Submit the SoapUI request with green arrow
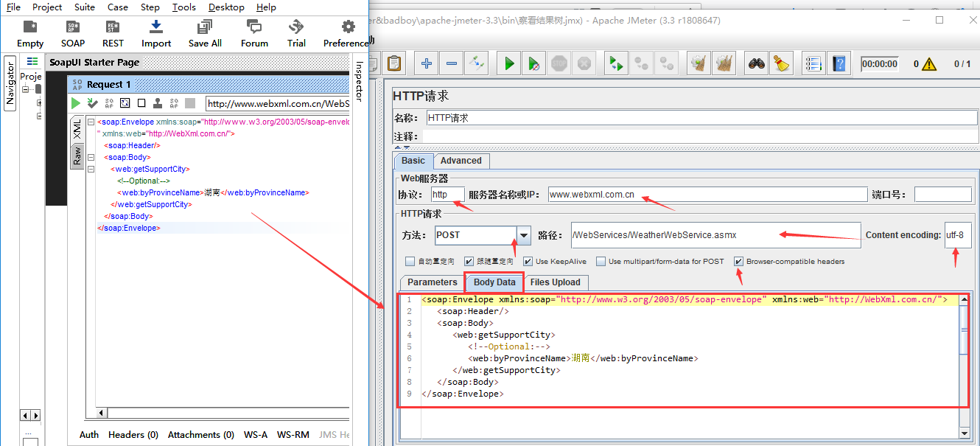This screenshot has height=446, width=980. [75, 103]
